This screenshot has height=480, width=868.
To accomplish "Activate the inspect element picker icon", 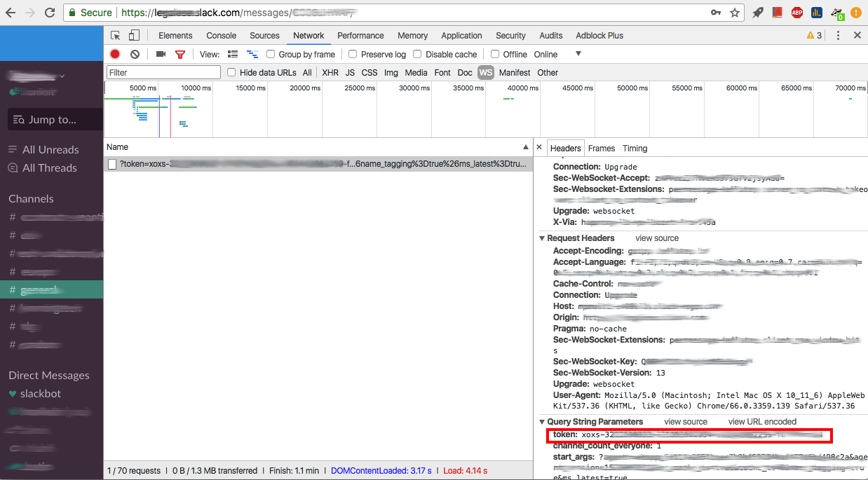I will point(116,36).
